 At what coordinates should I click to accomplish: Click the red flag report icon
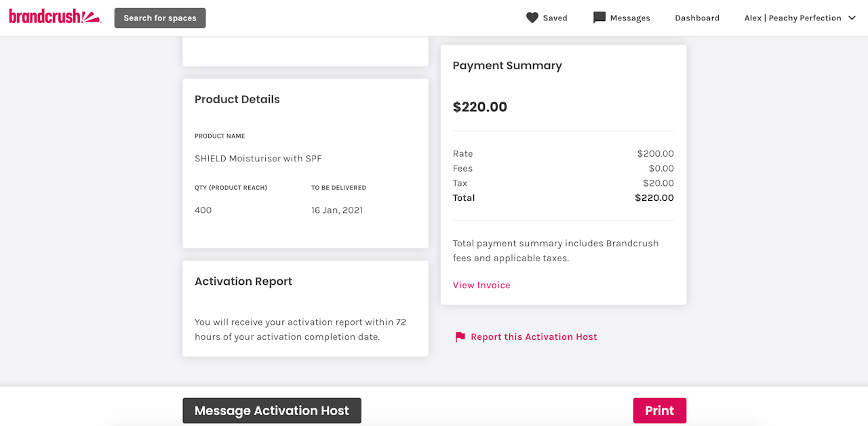[x=460, y=337]
